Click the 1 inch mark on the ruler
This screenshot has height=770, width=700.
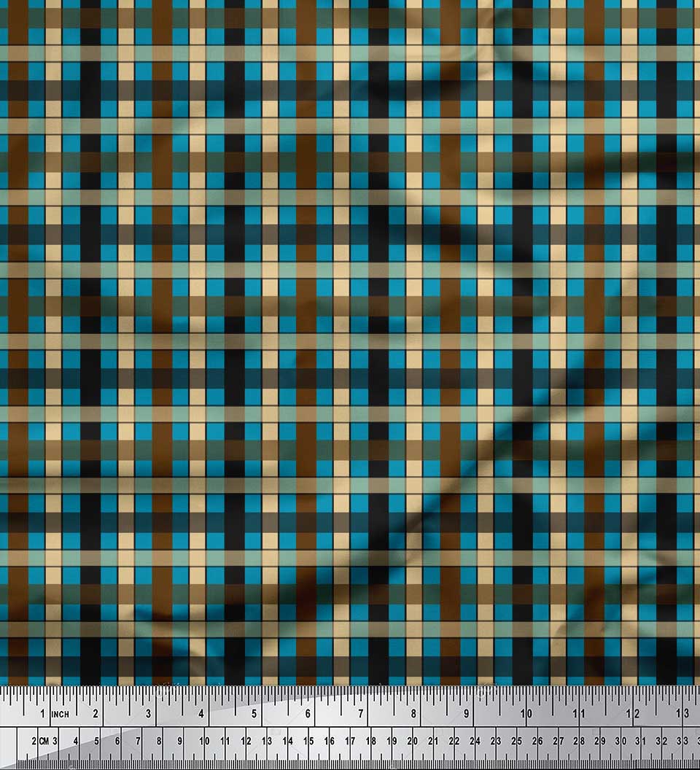[43, 714]
